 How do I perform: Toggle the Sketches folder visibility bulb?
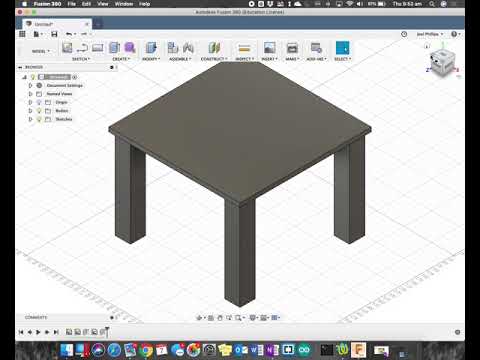pos(39,119)
